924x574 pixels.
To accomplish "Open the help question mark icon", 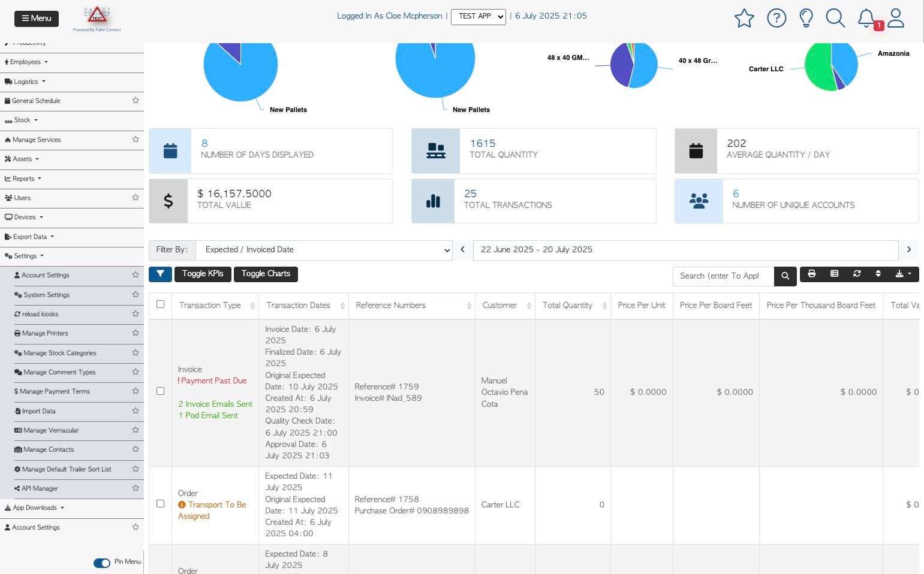I will click(x=776, y=18).
